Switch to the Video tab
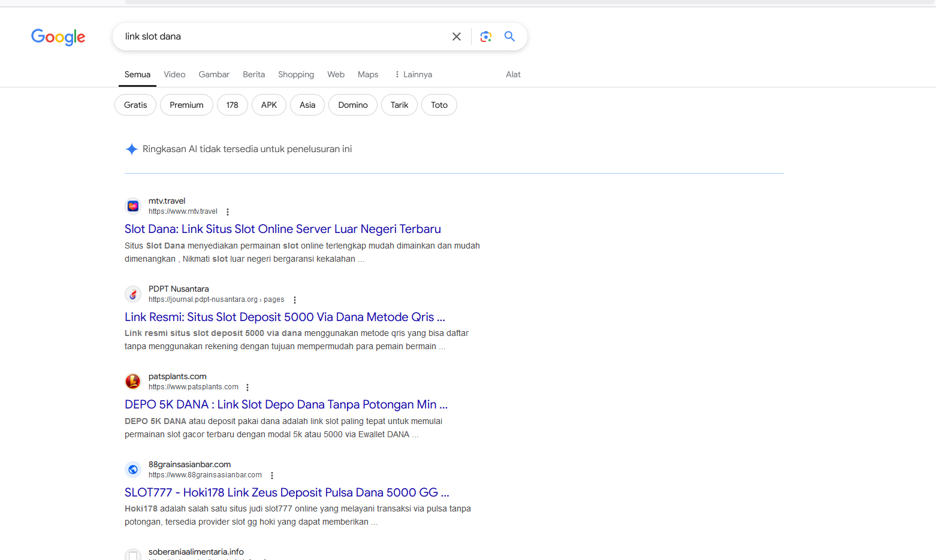Screen dimensions: 936x560 [174, 74]
